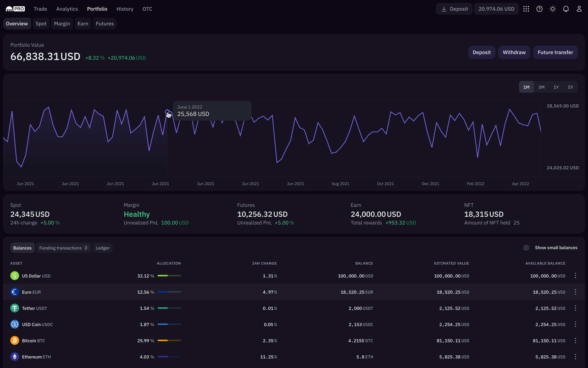The width and height of the screenshot is (588, 368).
Task: Click the USD Coin asset icon
Action: coord(15,324)
